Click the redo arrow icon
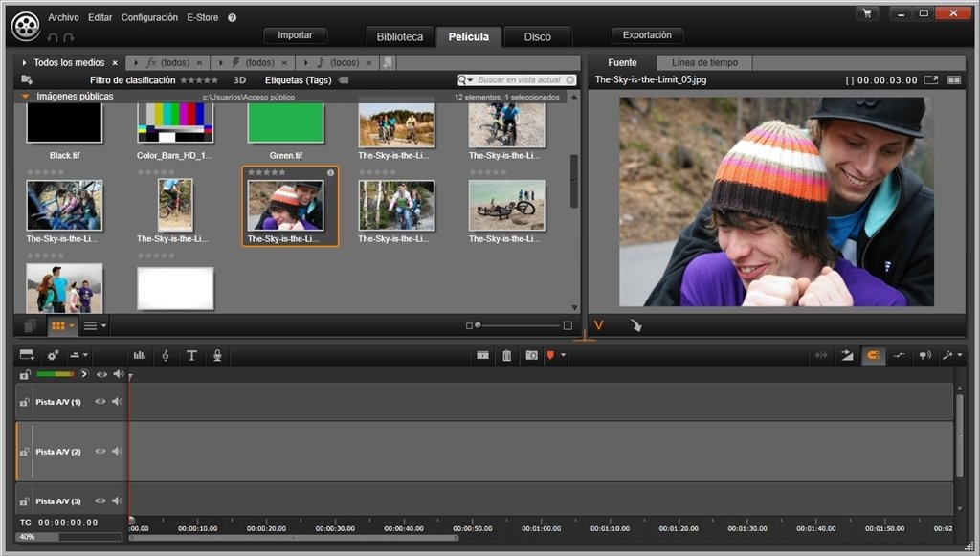Image resolution: width=980 pixels, height=556 pixels. coord(69,37)
